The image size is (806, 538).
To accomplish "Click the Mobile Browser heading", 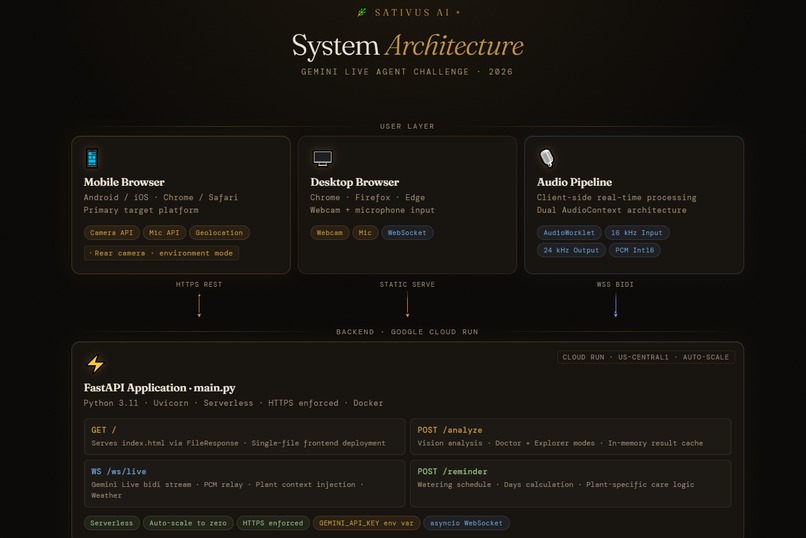I will pos(124,182).
